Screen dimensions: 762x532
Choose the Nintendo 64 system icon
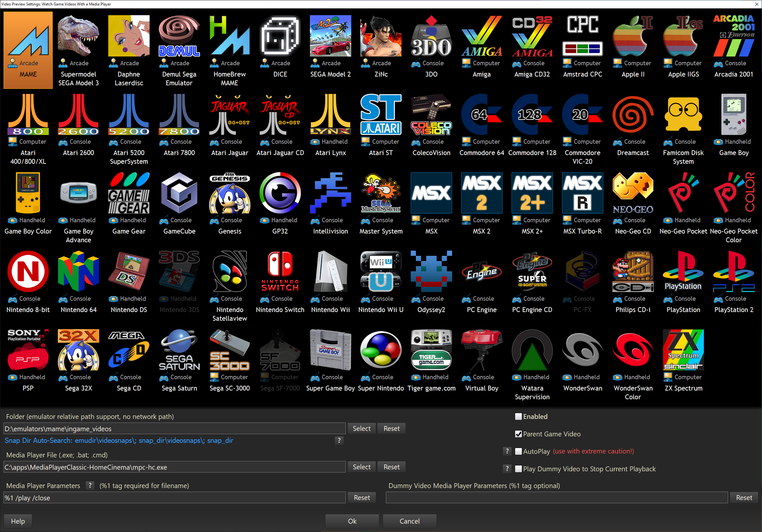tap(78, 272)
